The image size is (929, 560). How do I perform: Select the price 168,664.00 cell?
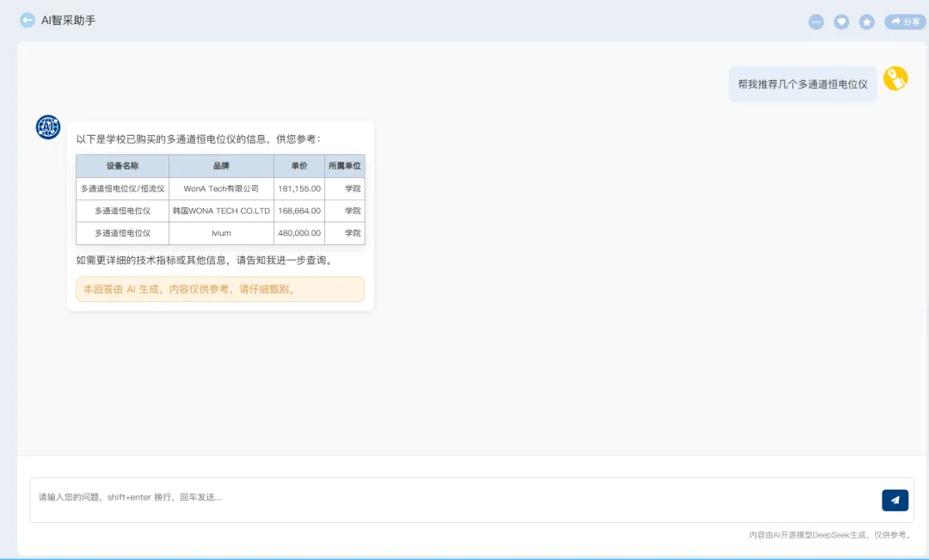coord(299,211)
